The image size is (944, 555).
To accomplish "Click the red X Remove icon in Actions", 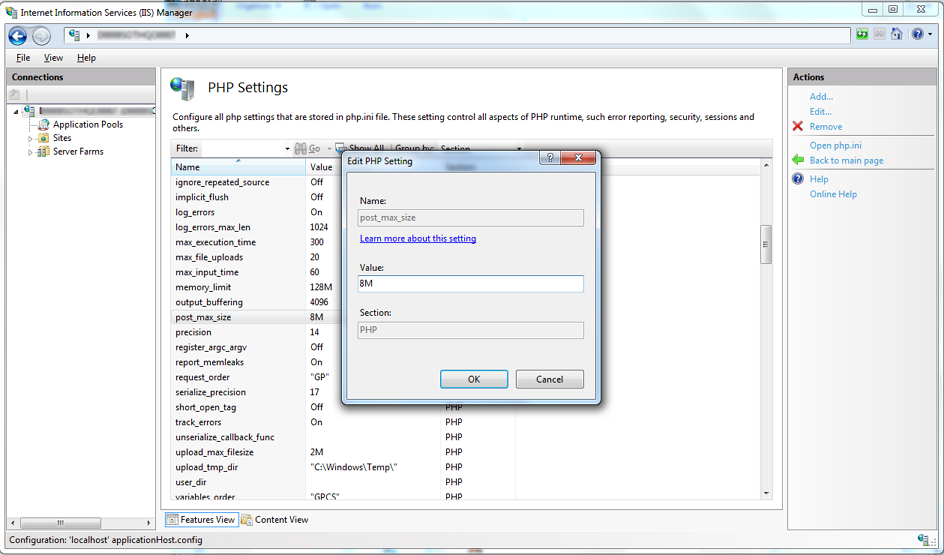I will pos(798,126).
